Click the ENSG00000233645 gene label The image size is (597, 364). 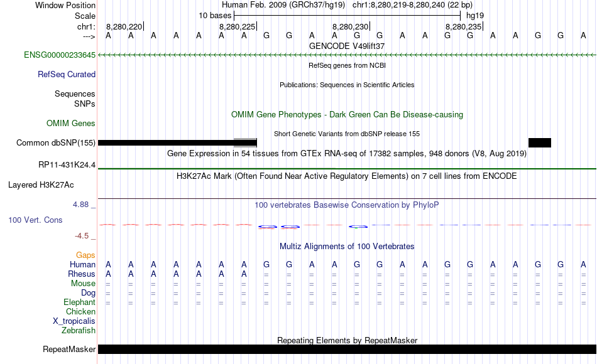point(60,55)
